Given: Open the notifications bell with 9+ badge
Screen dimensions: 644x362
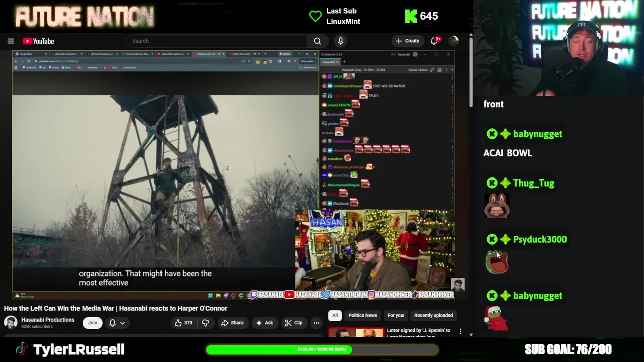Looking at the screenshot, I should click(434, 41).
